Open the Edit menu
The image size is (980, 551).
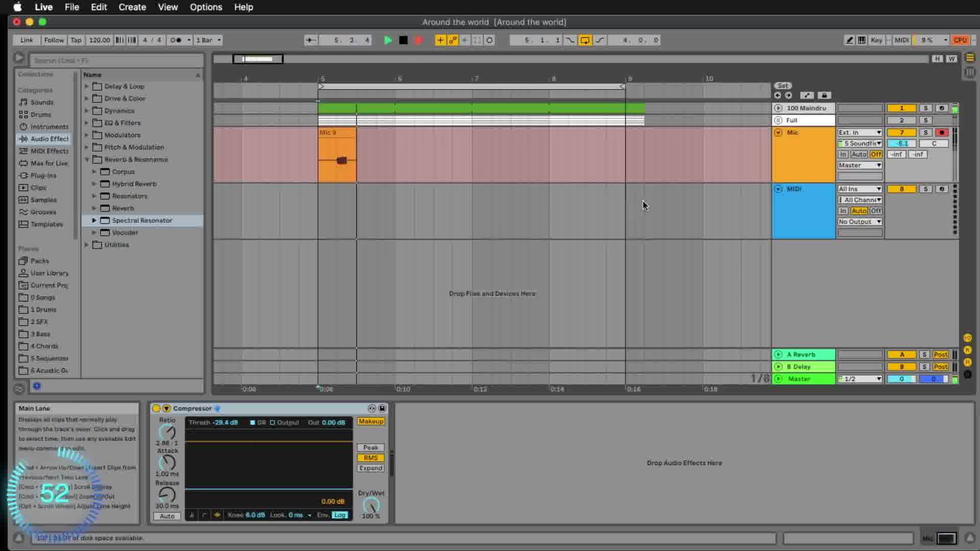click(99, 7)
